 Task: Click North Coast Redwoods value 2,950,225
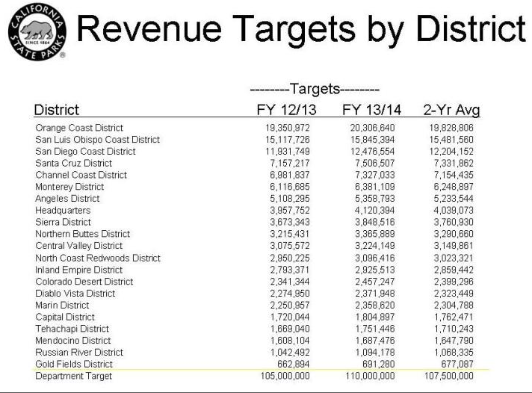tap(290, 259)
